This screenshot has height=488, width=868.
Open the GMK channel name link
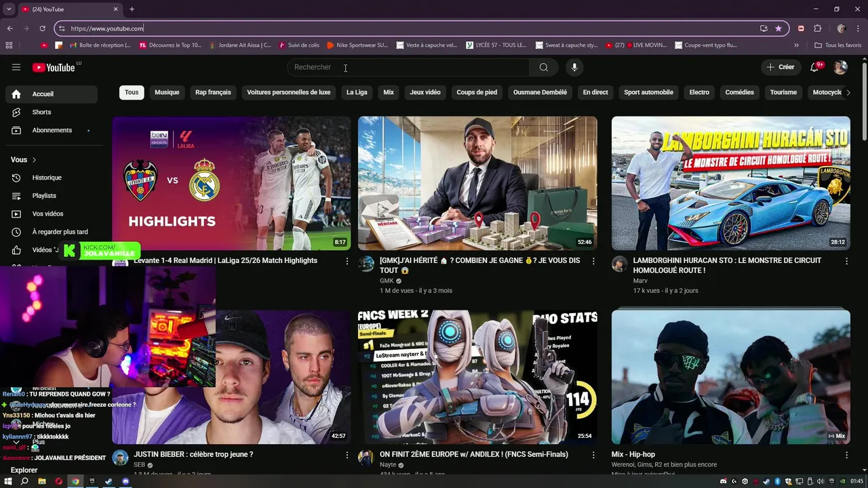387,281
